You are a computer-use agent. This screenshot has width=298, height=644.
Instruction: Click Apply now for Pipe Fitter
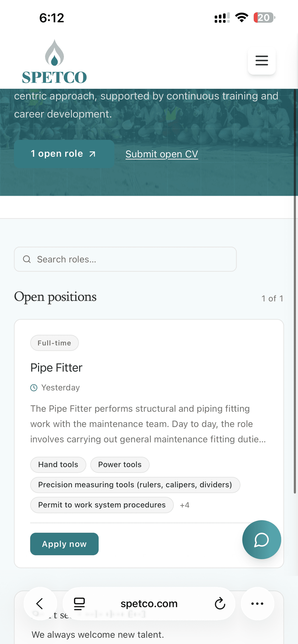coord(64,544)
